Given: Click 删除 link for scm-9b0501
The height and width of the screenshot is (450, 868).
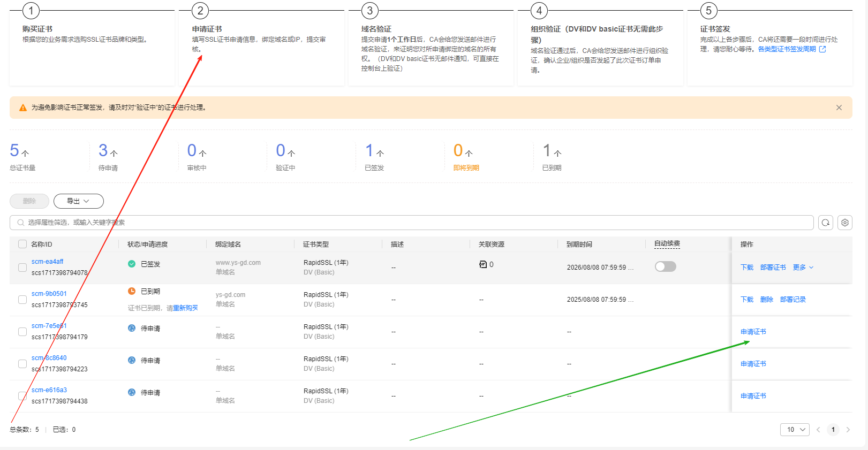Looking at the screenshot, I should point(767,300).
